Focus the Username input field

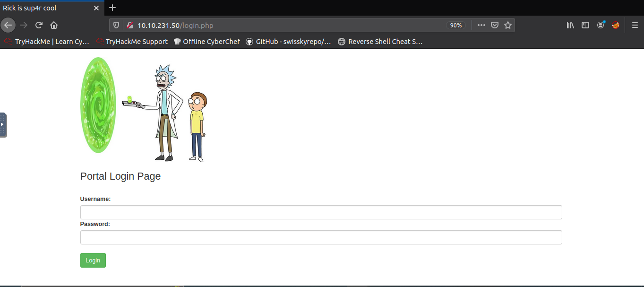[321, 212]
